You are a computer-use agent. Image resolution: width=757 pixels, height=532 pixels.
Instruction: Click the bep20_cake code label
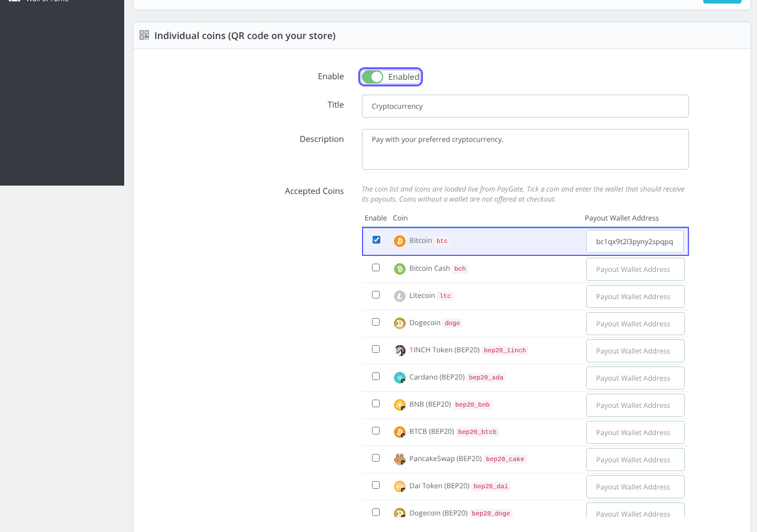pos(505,459)
